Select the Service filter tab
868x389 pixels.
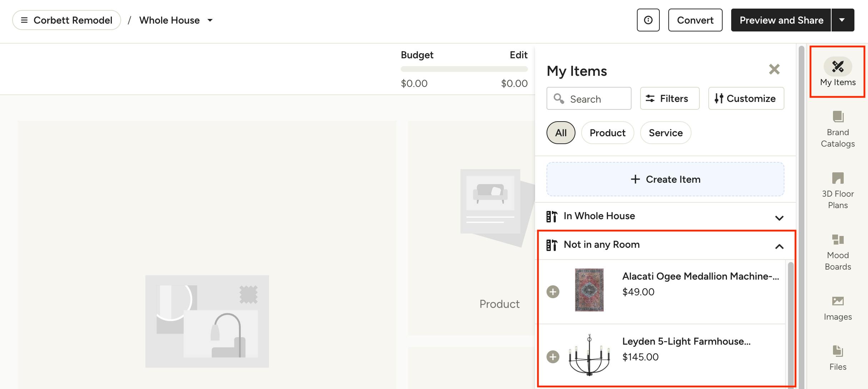click(665, 133)
